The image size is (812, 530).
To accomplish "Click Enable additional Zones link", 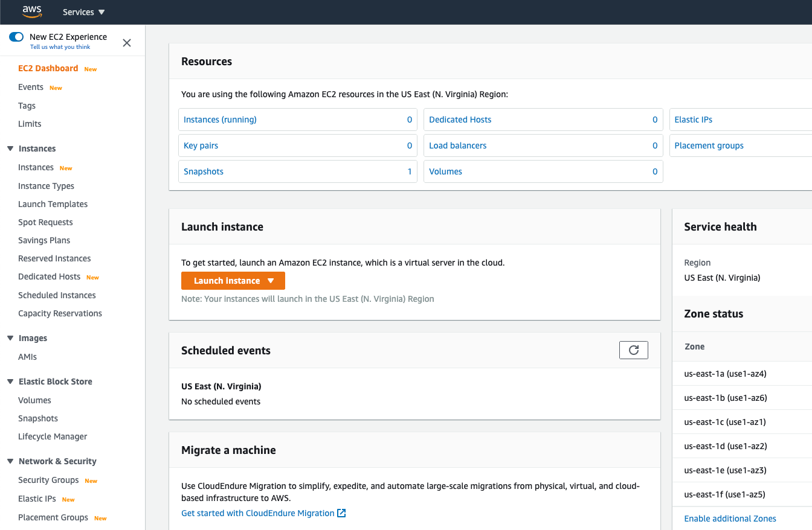I will click(x=730, y=519).
